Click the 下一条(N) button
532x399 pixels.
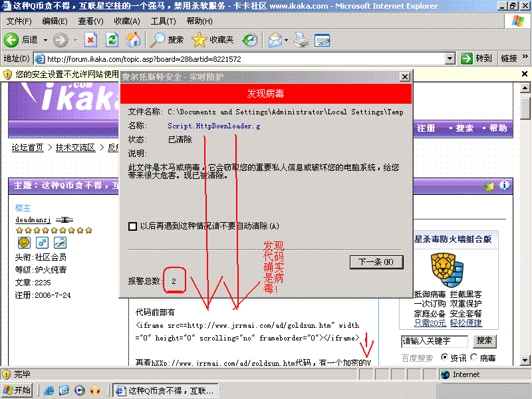(376, 262)
